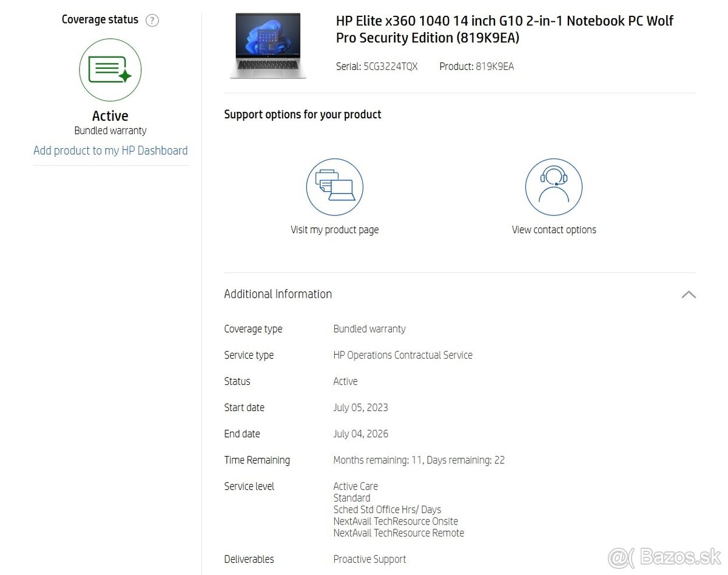Select end date July 04, 2026

point(360,434)
